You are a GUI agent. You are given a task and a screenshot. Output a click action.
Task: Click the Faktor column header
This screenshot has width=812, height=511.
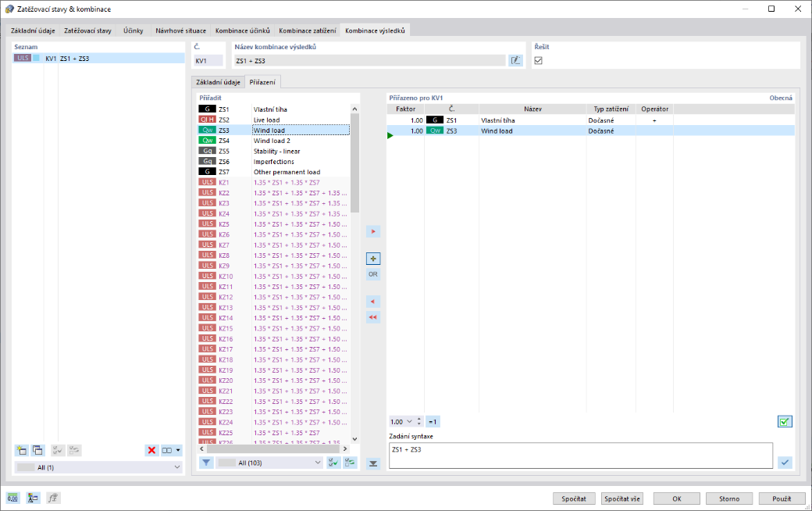pos(405,109)
